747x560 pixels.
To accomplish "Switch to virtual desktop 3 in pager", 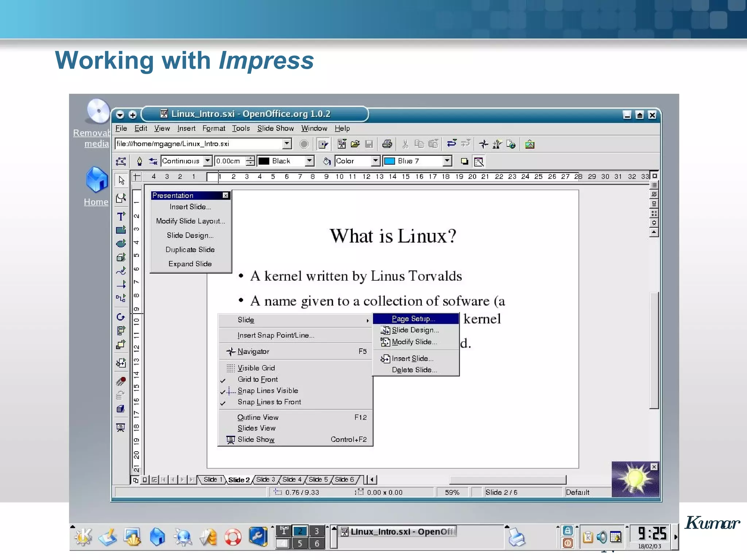I will (317, 531).
